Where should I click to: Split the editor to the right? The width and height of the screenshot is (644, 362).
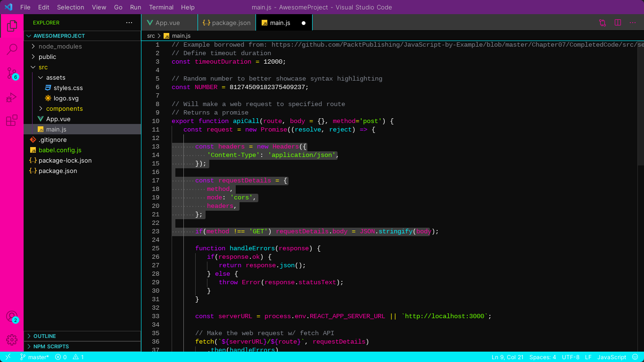(618, 23)
